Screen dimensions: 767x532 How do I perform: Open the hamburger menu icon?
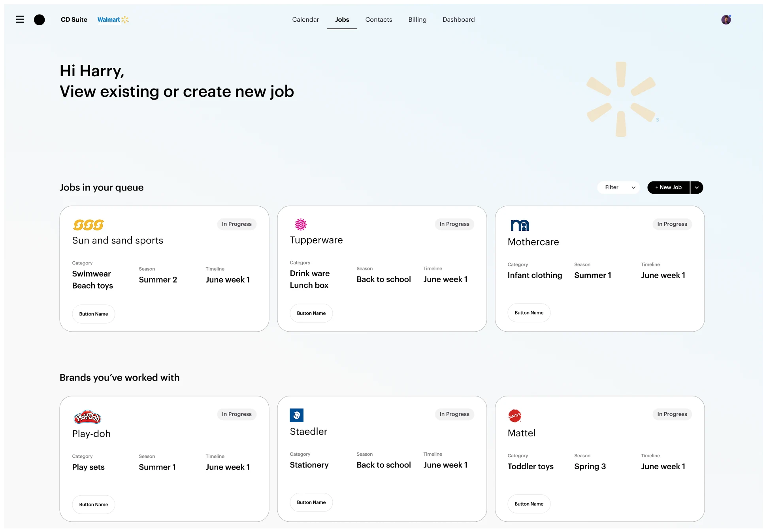(20, 19)
